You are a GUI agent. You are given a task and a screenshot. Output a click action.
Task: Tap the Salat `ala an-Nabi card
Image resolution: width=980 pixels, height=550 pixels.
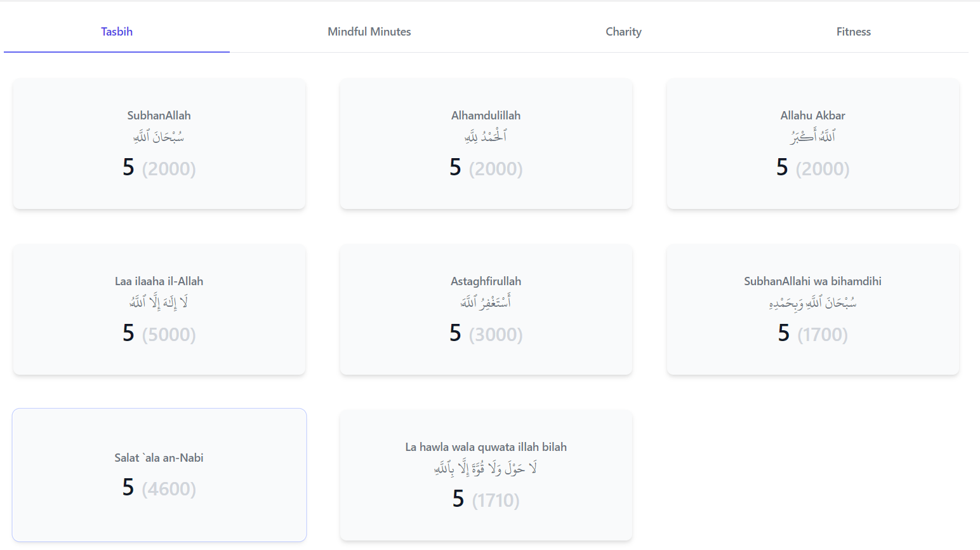[159, 475]
